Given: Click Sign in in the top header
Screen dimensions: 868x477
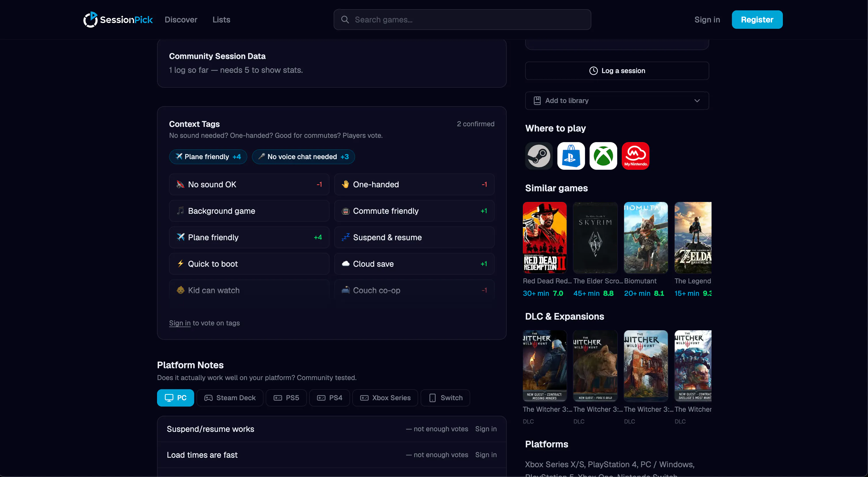Looking at the screenshot, I should tap(707, 20).
